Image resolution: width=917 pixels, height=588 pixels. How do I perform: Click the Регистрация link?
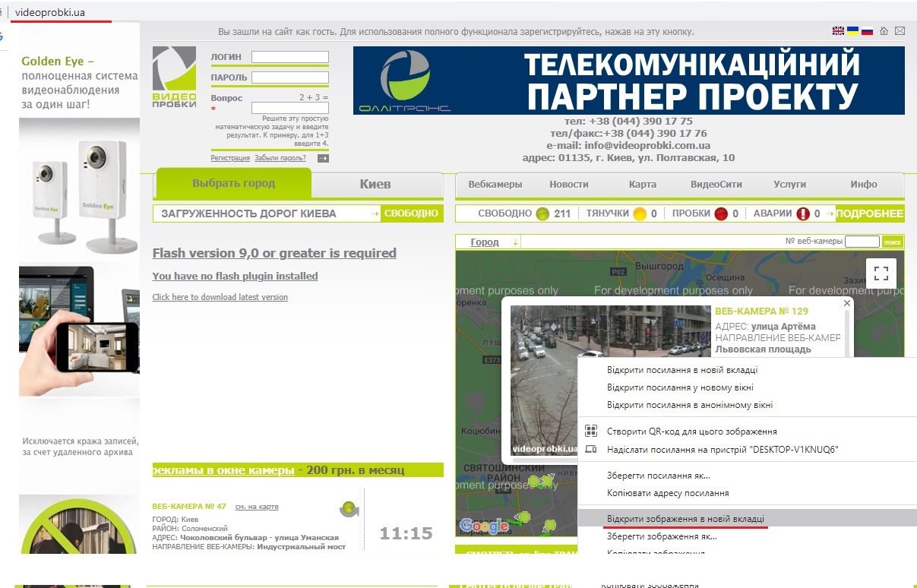point(230,158)
